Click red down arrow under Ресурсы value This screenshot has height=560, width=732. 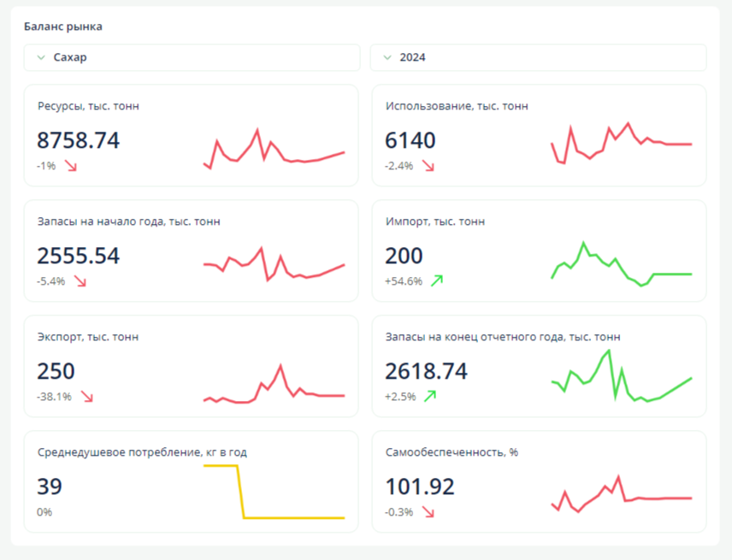pyautogui.click(x=71, y=166)
